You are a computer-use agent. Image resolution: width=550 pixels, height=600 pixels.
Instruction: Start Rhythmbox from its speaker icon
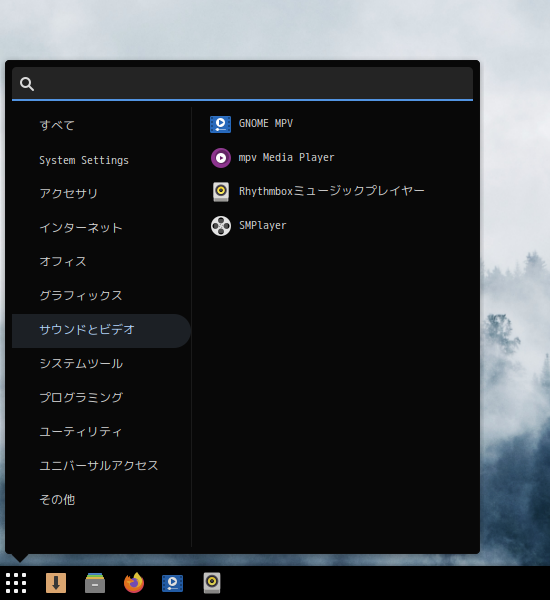220,192
